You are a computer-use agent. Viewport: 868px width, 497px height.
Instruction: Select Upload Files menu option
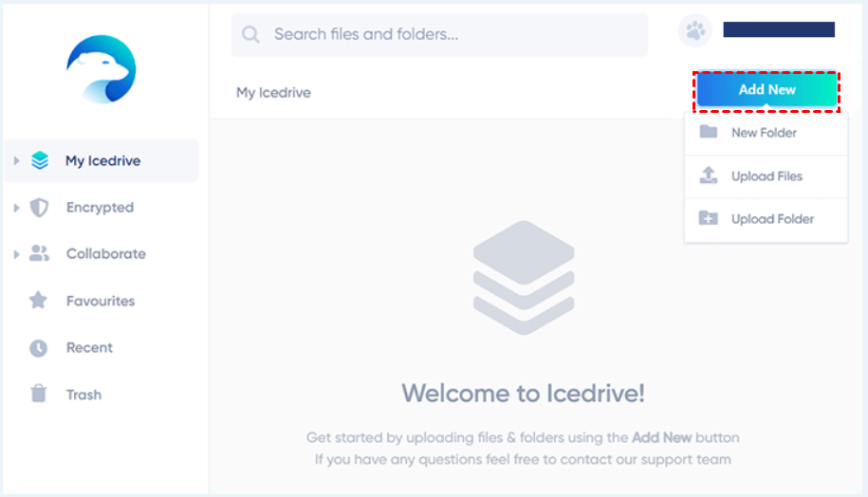[766, 176]
